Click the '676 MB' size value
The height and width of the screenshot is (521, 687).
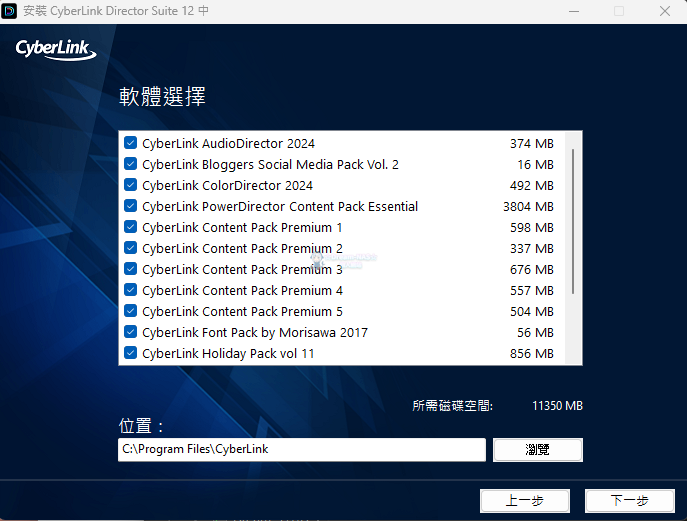[x=531, y=269]
